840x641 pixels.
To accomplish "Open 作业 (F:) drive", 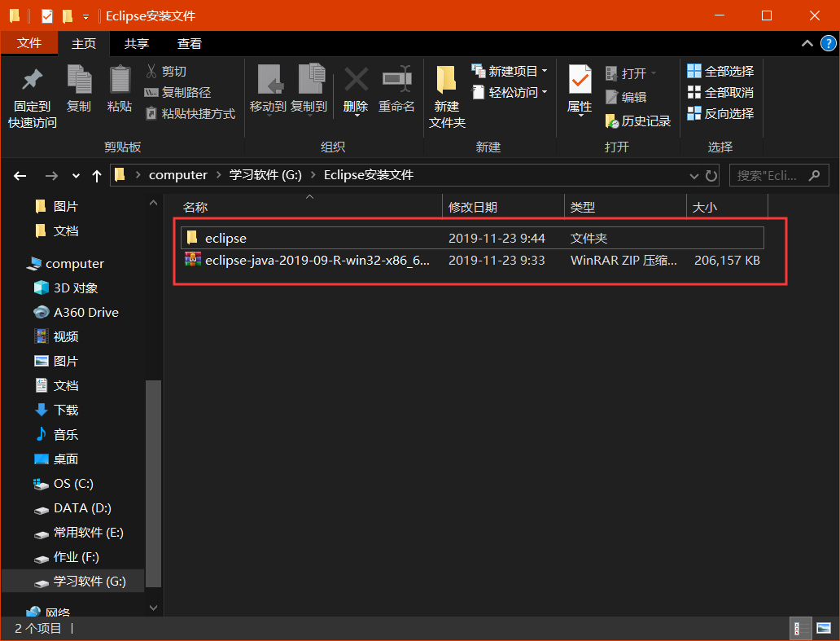I will click(67, 557).
